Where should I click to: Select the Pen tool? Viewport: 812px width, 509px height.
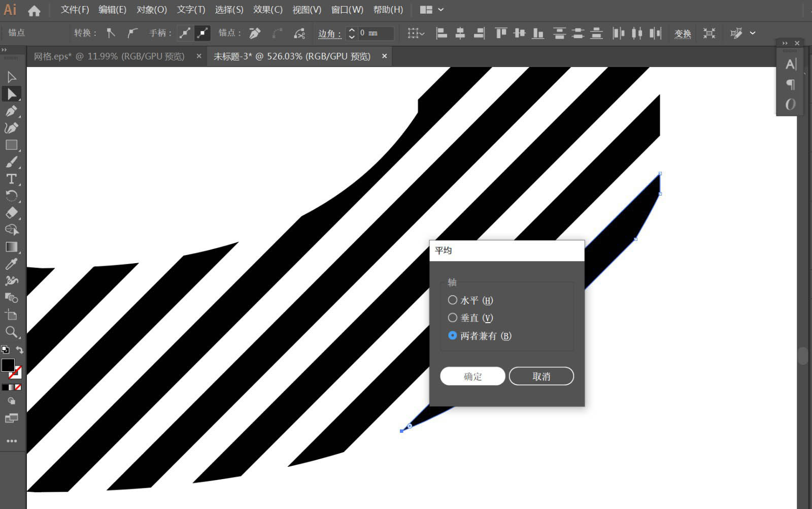click(x=12, y=111)
